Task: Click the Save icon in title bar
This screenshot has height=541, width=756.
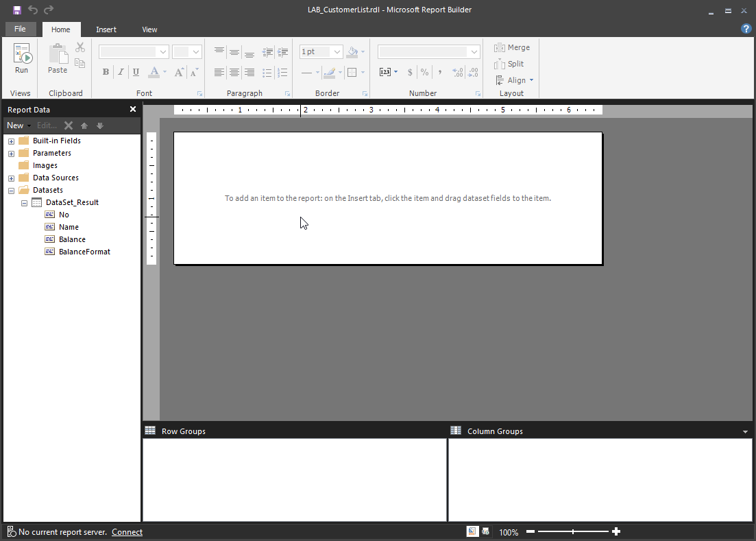Action: [17, 10]
